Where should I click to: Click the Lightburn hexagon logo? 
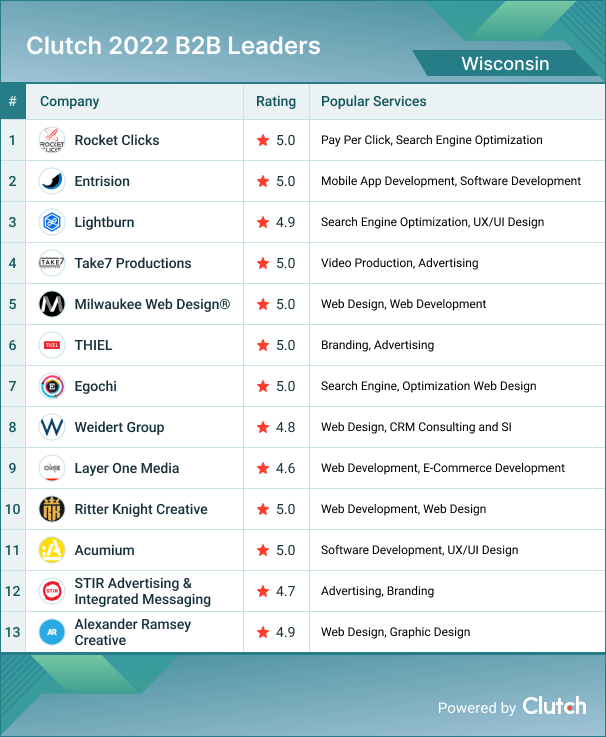52,223
